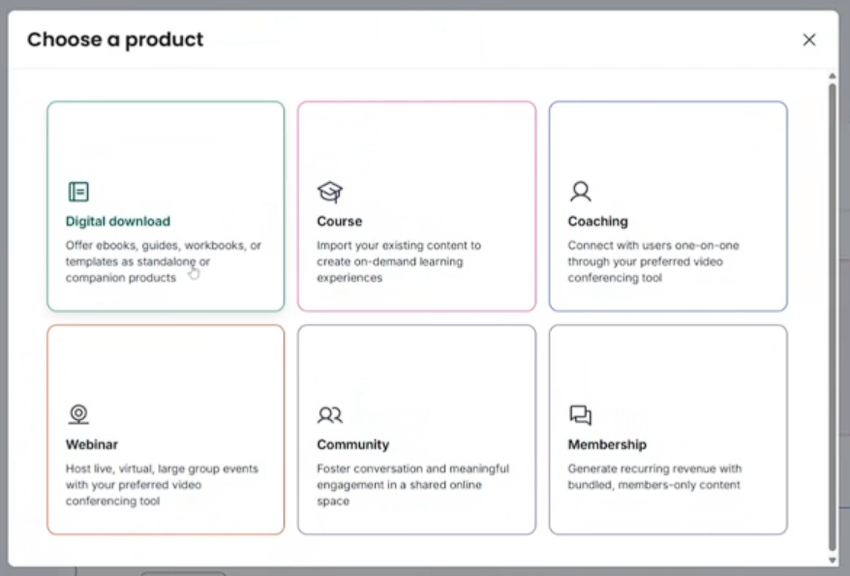
Task: Click the Coaching person icon
Action: tap(581, 191)
